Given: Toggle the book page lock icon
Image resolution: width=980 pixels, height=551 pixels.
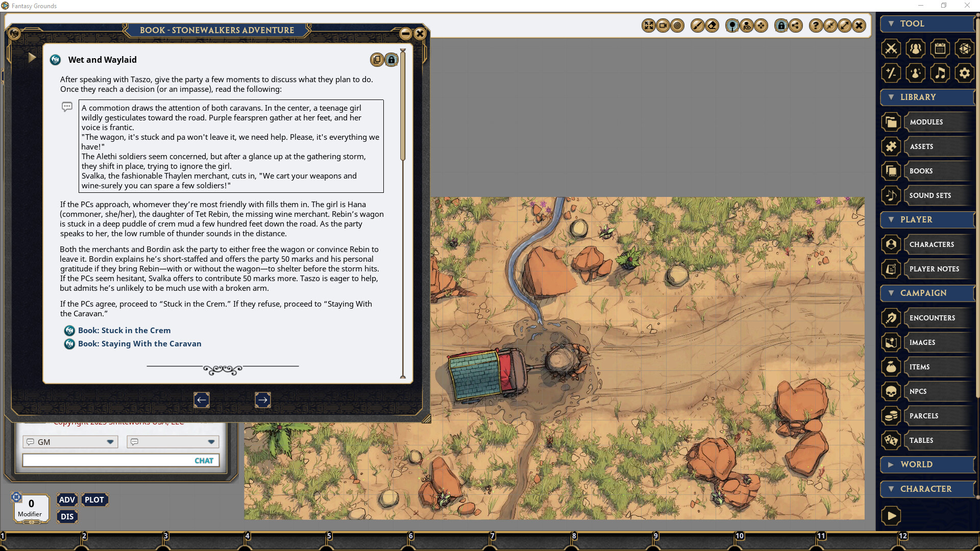Looking at the screenshot, I should (x=391, y=60).
